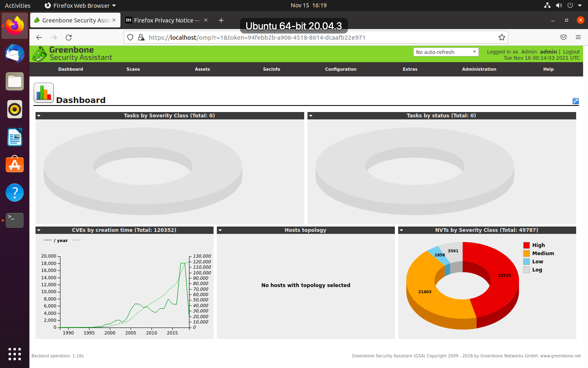Click the 'Backend operation: 1.16s' footer text
Screen dimensions: 588x368
click(x=58, y=356)
